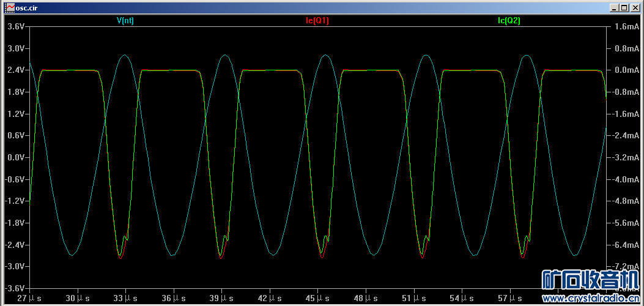Click the -1.8V left axis label

pyautogui.click(x=16, y=223)
